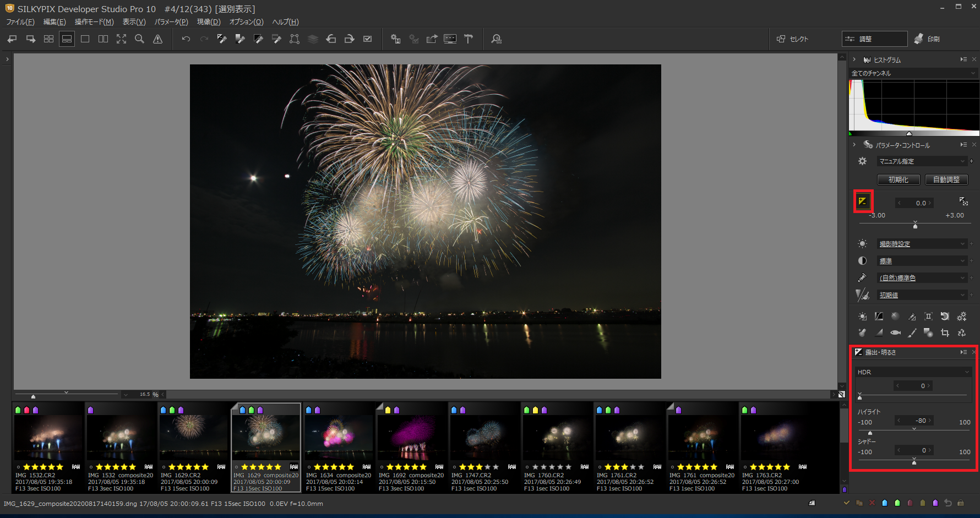
Task: Click the lock protect icon in status bar
Action: 961,503
